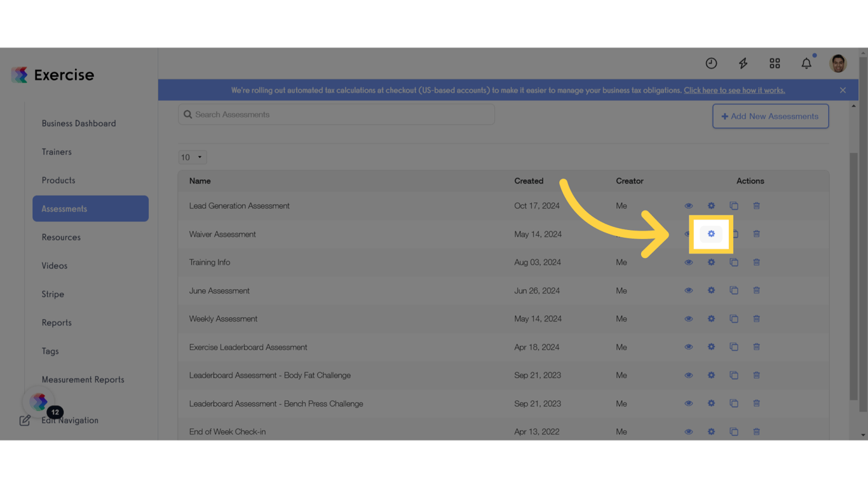View the June Assessment

[x=688, y=290]
